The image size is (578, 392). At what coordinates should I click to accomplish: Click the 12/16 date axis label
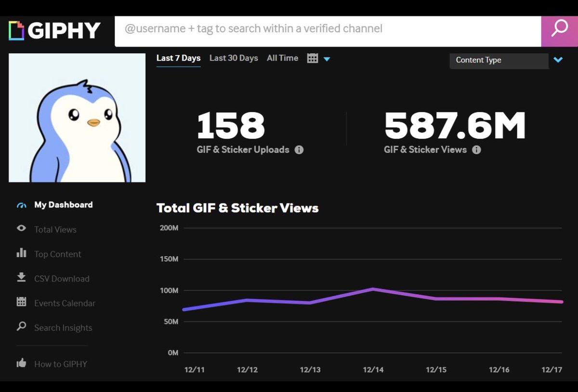tap(499, 370)
